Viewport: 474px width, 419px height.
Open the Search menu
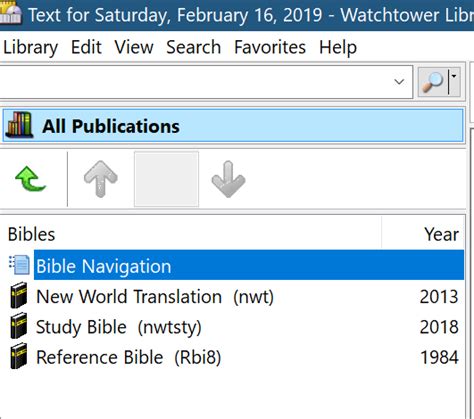click(193, 47)
